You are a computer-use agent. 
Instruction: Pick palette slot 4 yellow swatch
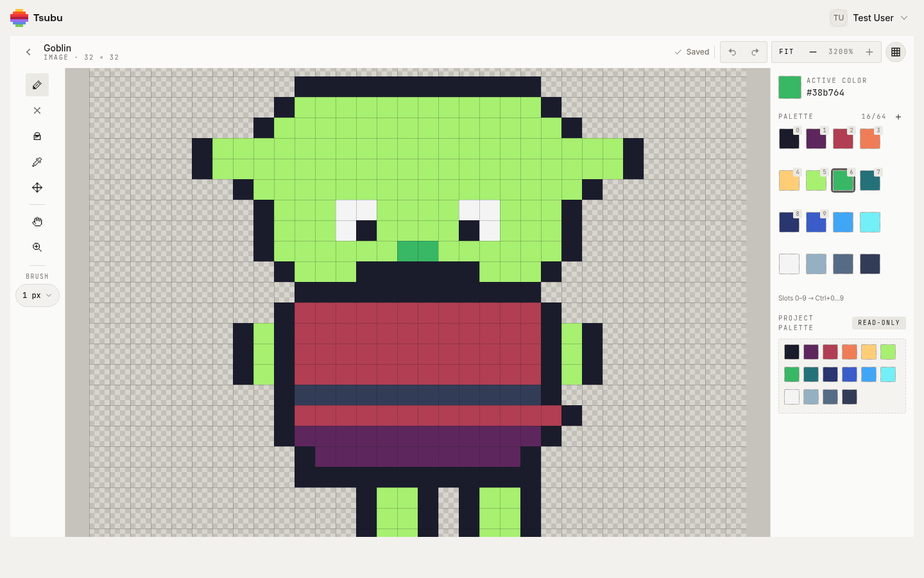789,180
